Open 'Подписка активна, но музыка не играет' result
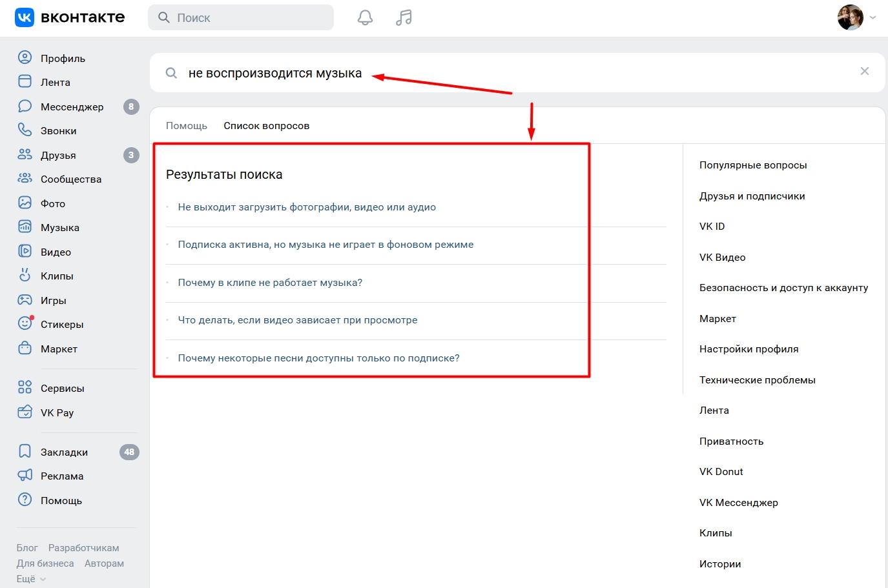The height and width of the screenshot is (588, 888). click(325, 245)
